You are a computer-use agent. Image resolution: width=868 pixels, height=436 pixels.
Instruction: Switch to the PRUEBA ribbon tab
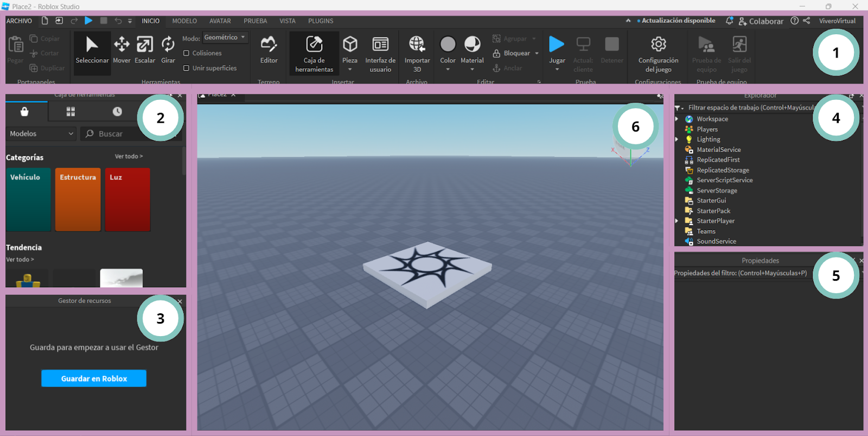click(255, 21)
